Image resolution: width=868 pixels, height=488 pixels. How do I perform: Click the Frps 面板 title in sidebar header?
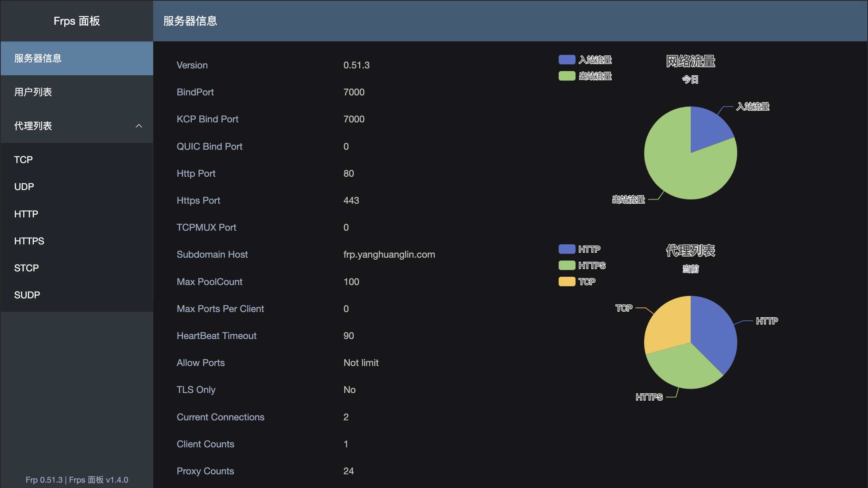[77, 21]
